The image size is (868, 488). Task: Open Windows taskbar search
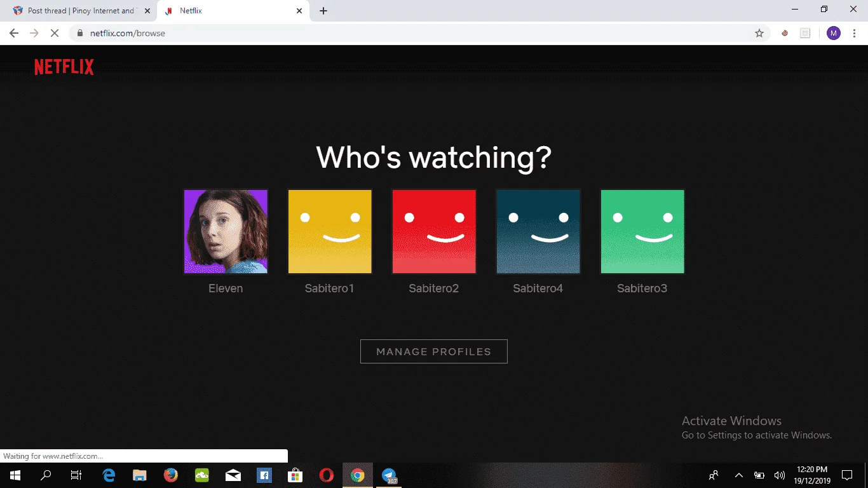coord(46,475)
